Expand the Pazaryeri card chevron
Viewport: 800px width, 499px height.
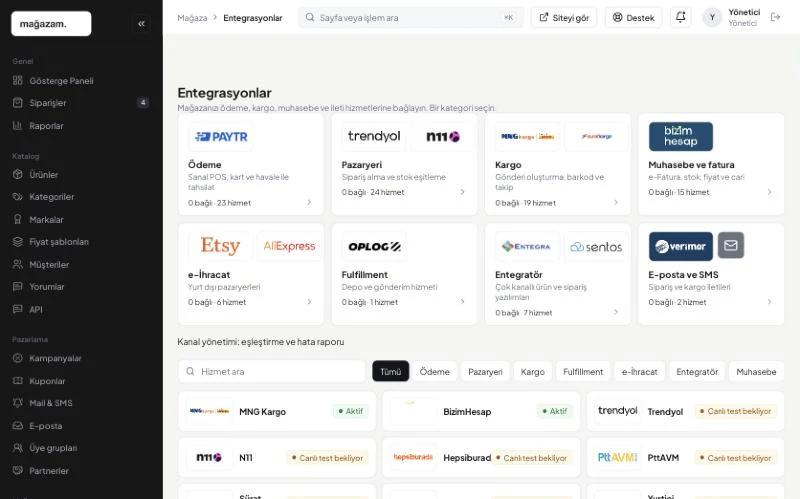tap(462, 192)
